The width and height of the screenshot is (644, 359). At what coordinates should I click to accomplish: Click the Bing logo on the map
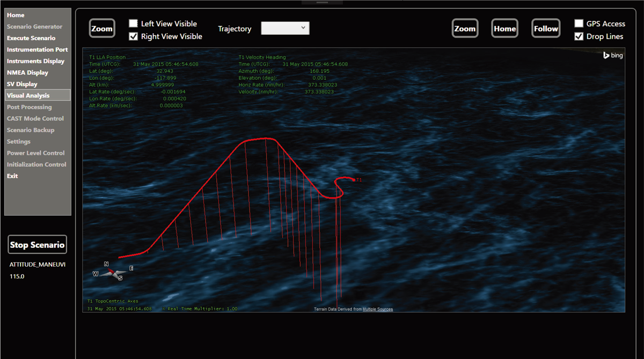(613, 55)
